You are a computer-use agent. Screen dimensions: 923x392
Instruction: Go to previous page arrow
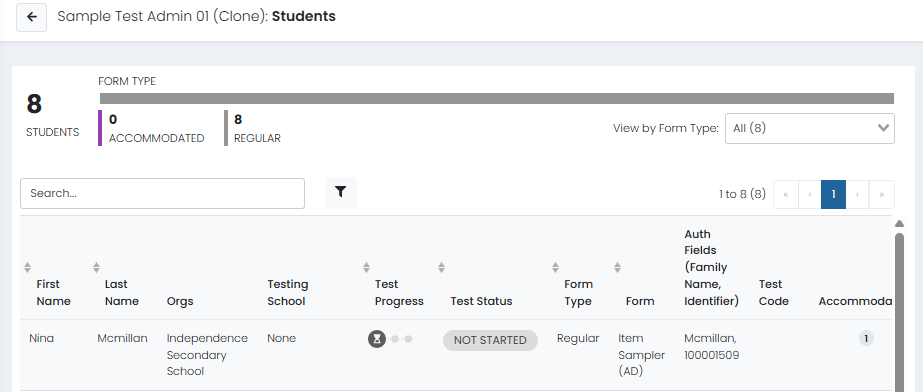(810, 194)
